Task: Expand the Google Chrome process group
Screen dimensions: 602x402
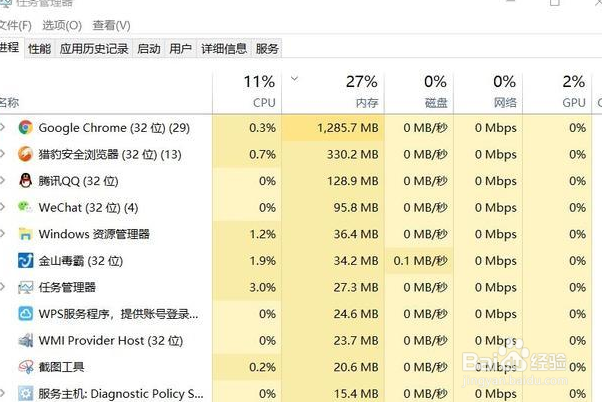Action: pyautogui.click(x=3, y=127)
